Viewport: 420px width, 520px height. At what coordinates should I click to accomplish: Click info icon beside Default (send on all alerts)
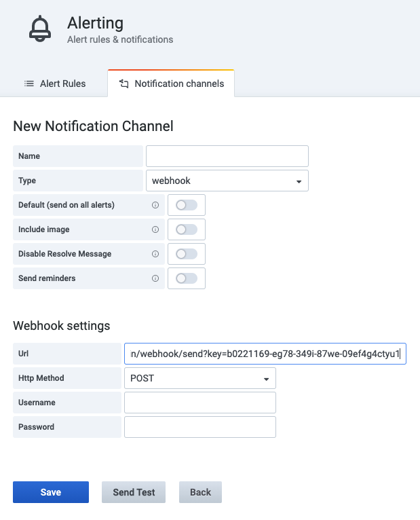click(155, 205)
